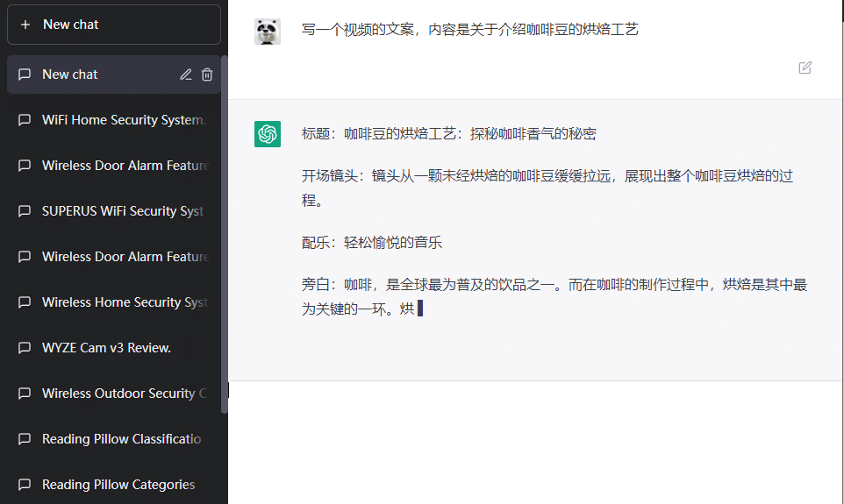Edit the user prompt with the edit icon
The height and width of the screenshot is (504, 844).
(x=805, y=67)
